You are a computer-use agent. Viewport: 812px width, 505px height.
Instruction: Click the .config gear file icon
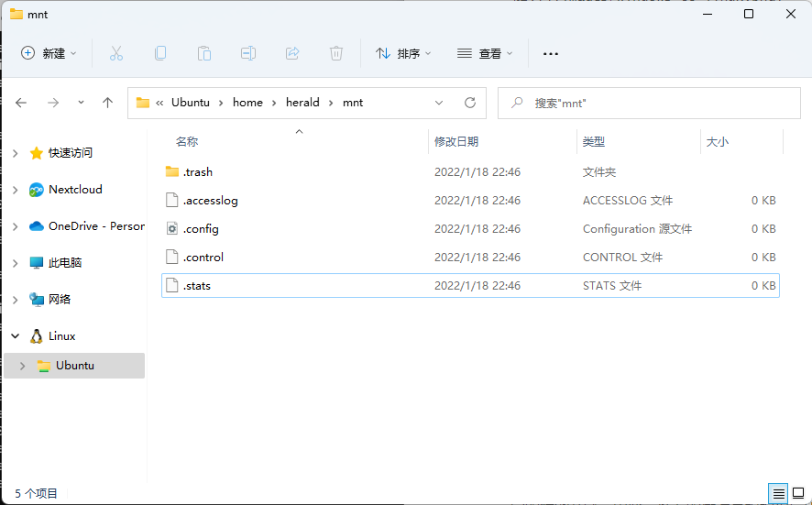click(x=172, y=228)
